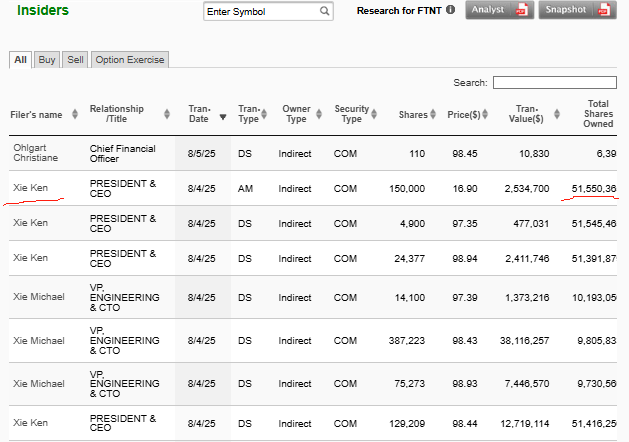Click Xie Michael in 387,223 shares row

click(x=39, y=341)
